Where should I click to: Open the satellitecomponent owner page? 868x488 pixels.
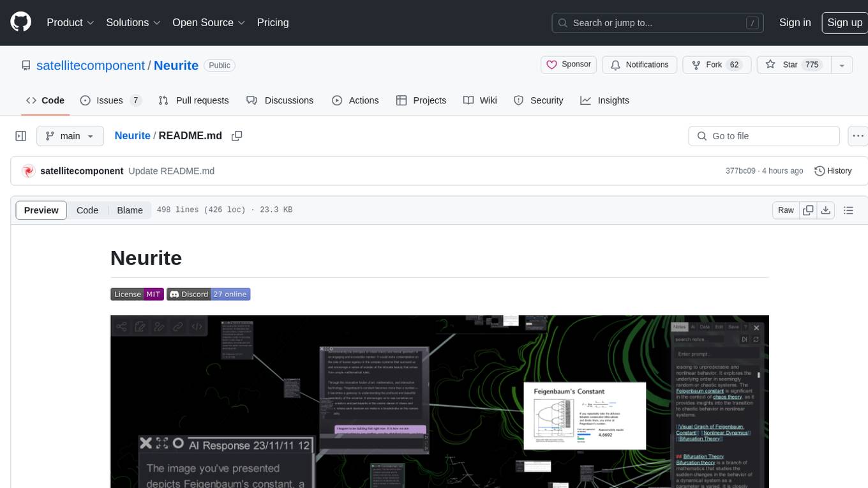coord(91,65)
